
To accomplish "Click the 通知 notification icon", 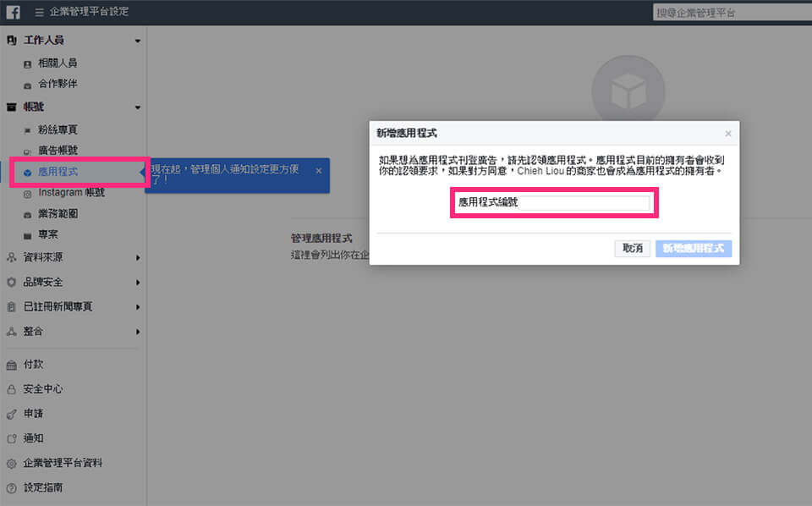I will tap(11, 438).
